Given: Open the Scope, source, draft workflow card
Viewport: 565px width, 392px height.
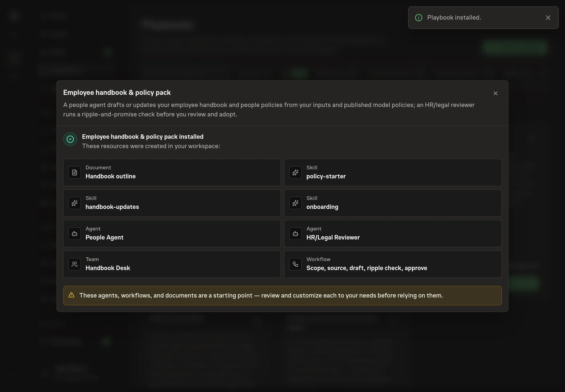Looking at the screenshot, I should 393,264.
